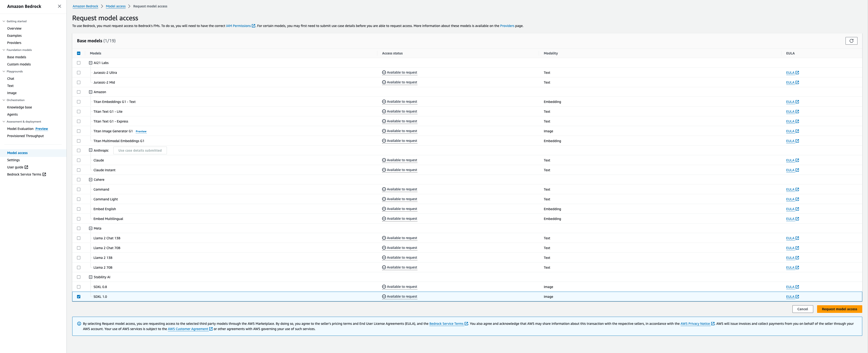Click the Request model access button
Screen dimensions: 868x353
(x=839, y=309)
